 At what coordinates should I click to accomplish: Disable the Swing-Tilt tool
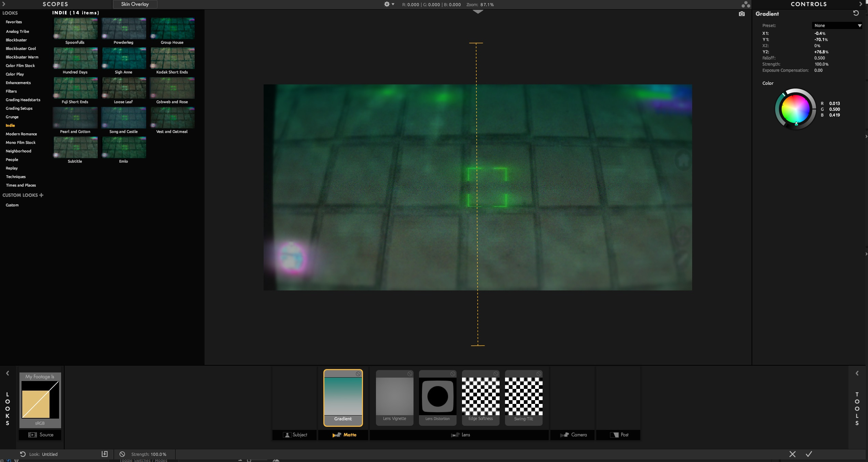click(x=539, y=373)
